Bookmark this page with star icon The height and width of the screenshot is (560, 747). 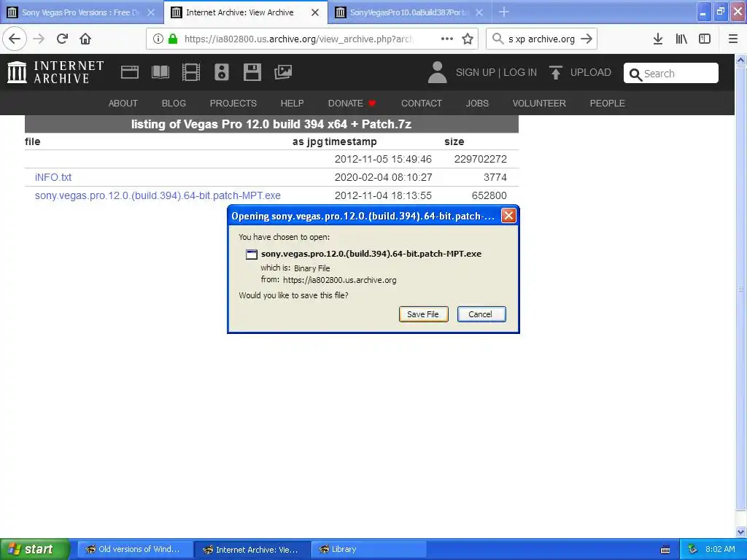coord(468,39)
